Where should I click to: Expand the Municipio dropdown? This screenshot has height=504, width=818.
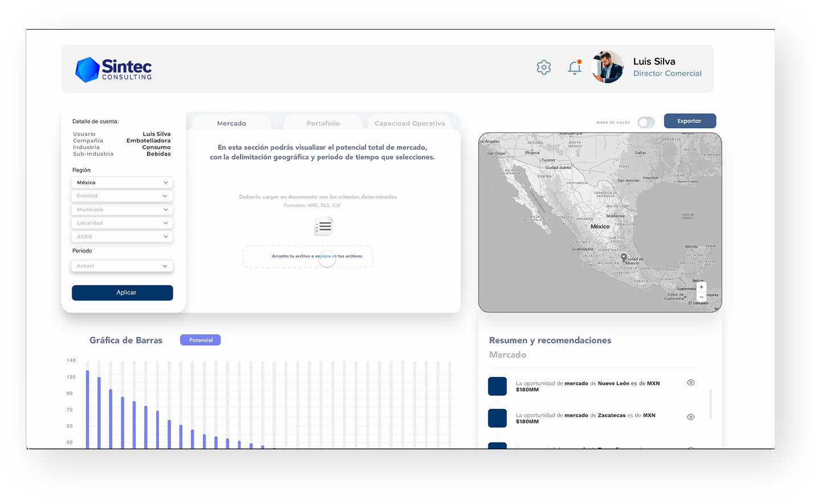tap(122, 210)
